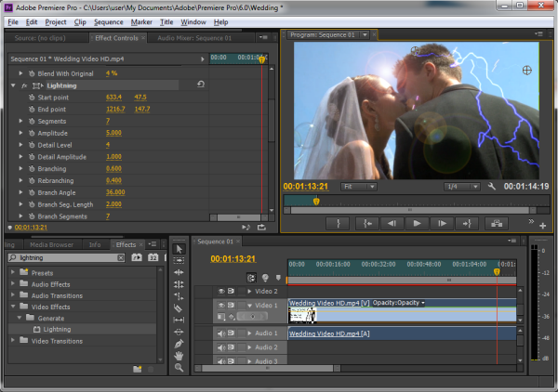This screenshot has width=558, height=392.
Task: Open program monitor settings wrench
Action: point(491,186)
